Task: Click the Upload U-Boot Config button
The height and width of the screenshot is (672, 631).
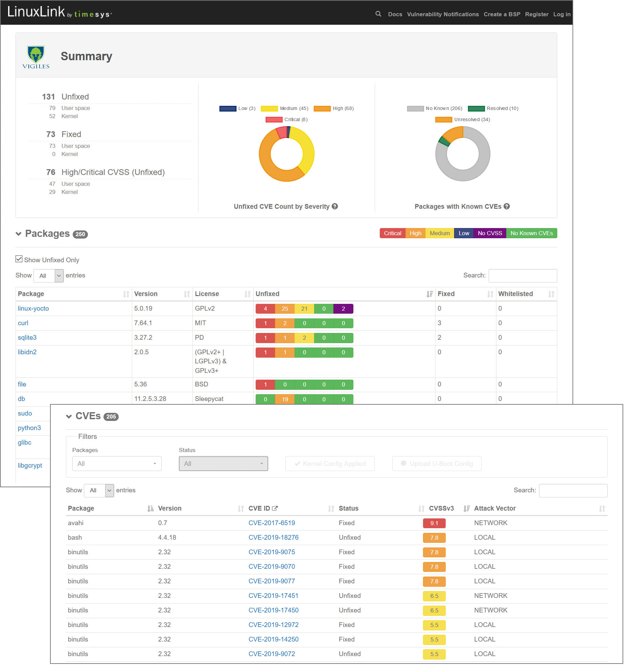Action: click(437, 463)
